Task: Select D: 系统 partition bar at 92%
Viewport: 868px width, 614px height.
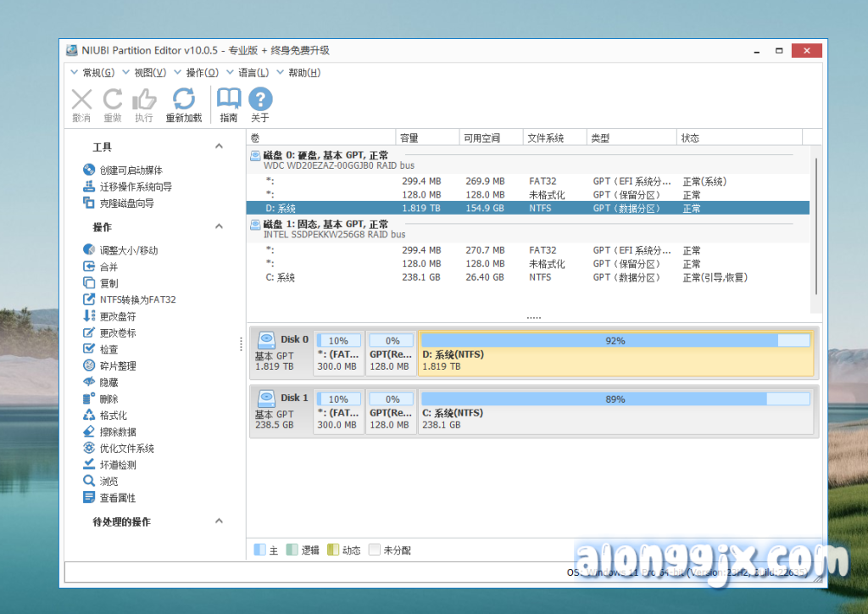Action: 615,353
